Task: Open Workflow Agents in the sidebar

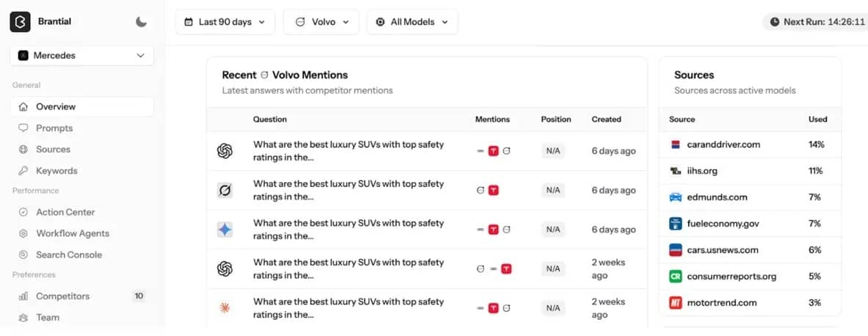Action: [x=82, y=233]
